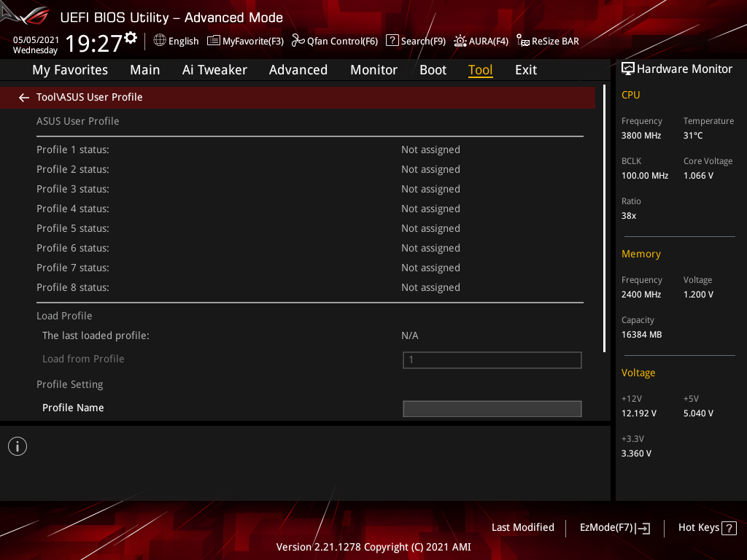
Task: Click the Profile Name input field
Action: tap(492, 408)
